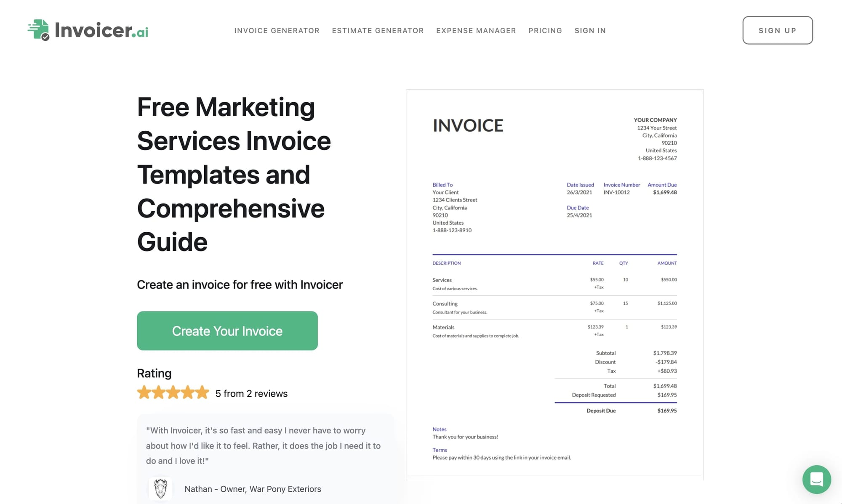Click the first gold rating star
The height and width of the screenshot is (504, 842).
[144, 392]
